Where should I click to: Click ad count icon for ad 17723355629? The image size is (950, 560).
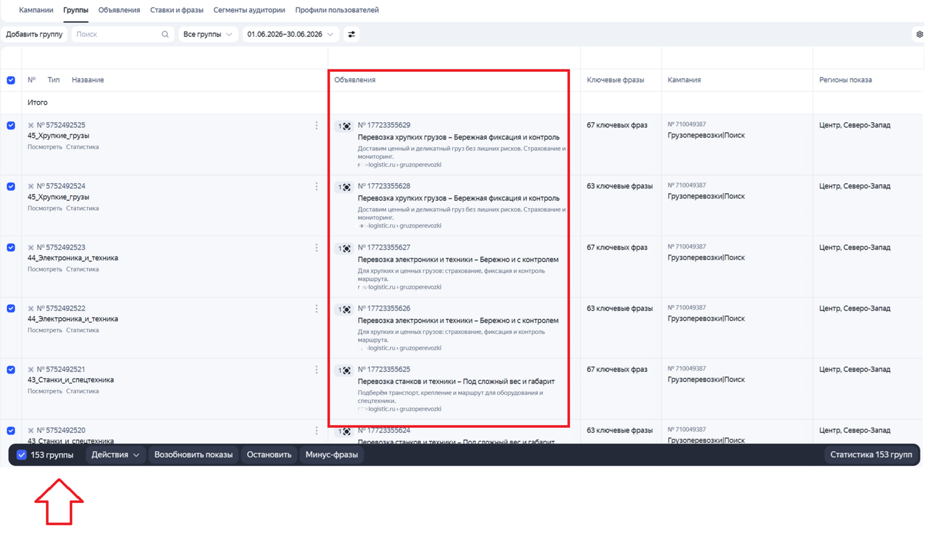[344, 126]
